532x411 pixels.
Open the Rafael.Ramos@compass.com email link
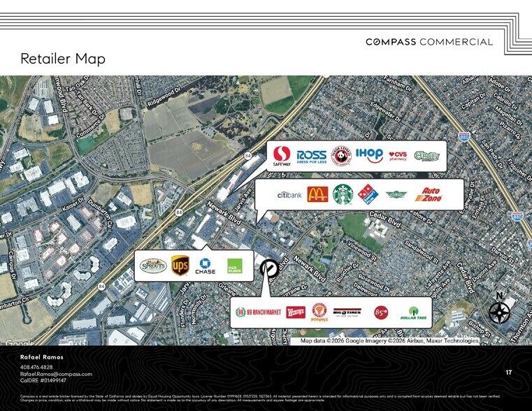pos(56,374)
